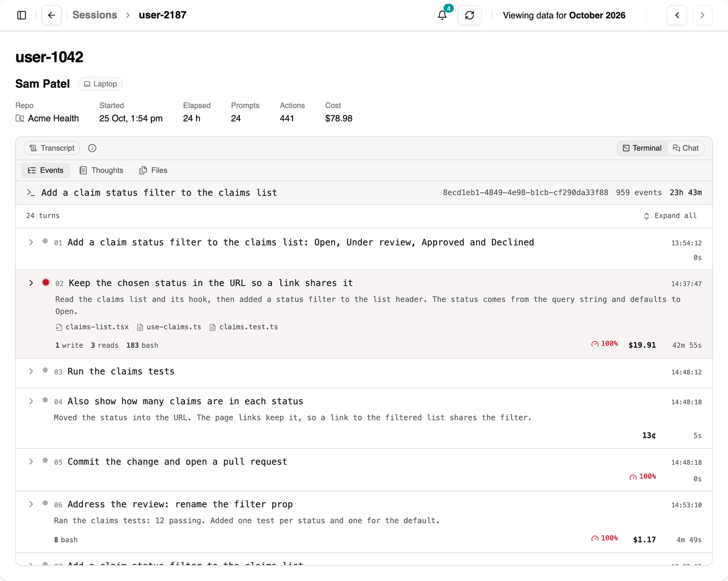Image resolution: width=728 pixels, height=581 pixels.
Task: Click the Transcript button
Action: [52, 148]
